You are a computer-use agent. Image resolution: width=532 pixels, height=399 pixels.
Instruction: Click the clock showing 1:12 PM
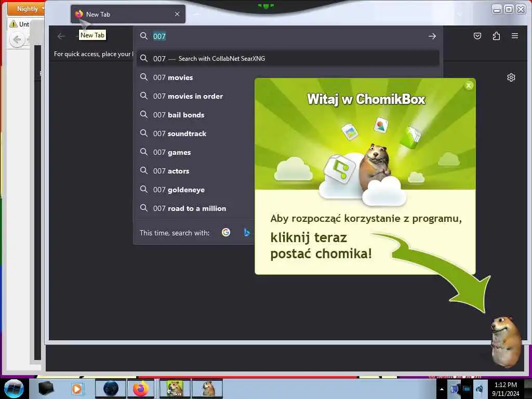506,389
